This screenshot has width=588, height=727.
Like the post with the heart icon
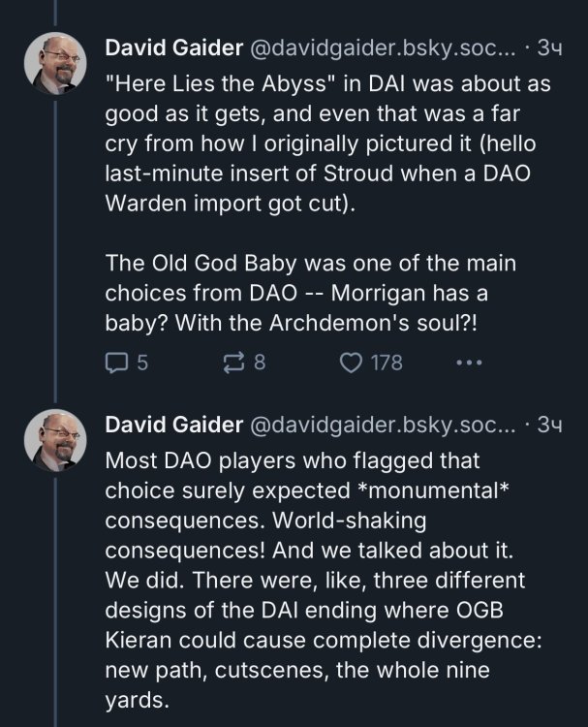(x=351, y=363)
